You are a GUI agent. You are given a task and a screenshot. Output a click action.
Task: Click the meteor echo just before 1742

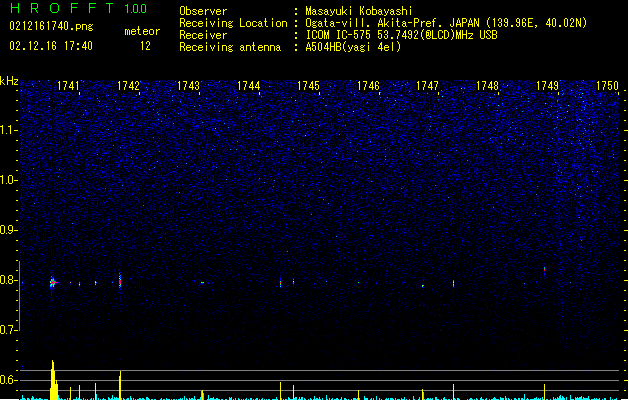pos(120,280)
